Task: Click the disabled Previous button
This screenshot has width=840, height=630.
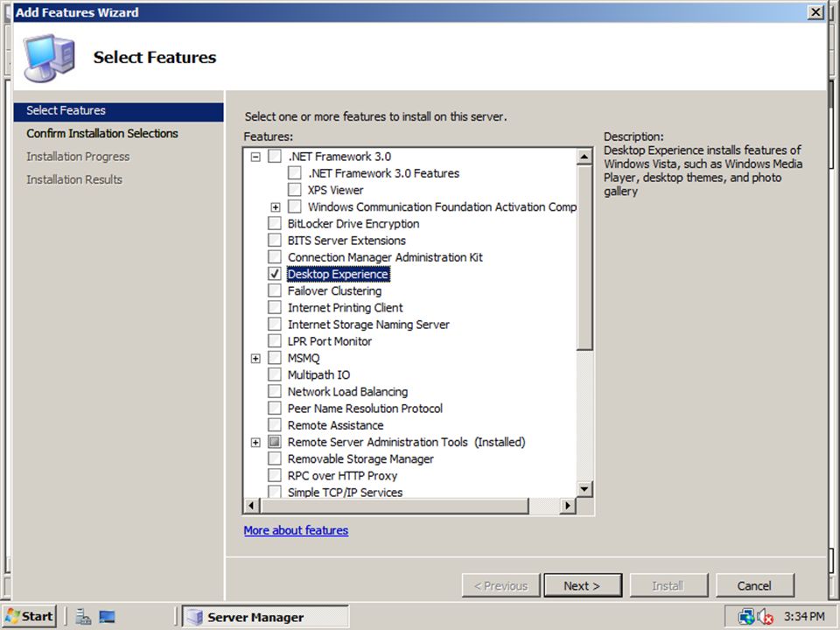Action: (x=500, y=585)
